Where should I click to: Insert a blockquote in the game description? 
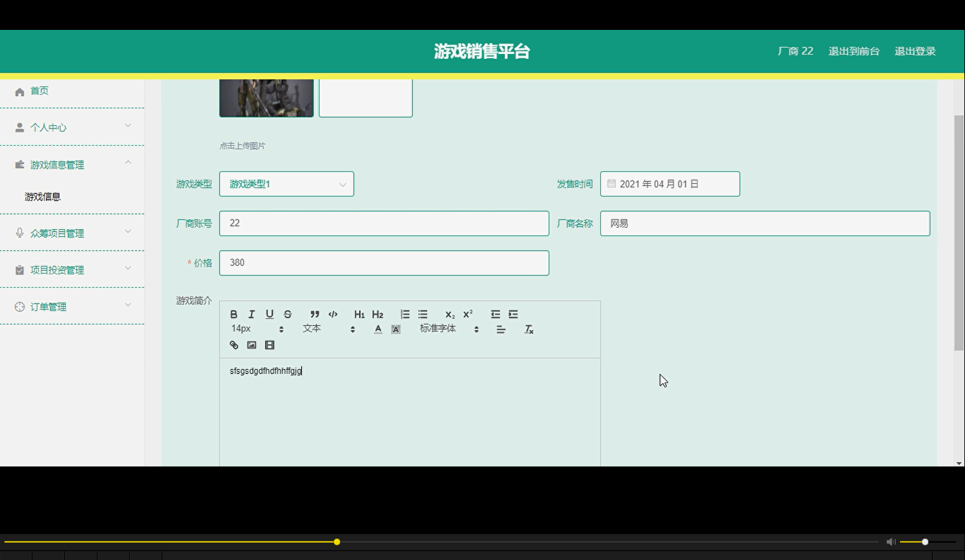point(314,314)
